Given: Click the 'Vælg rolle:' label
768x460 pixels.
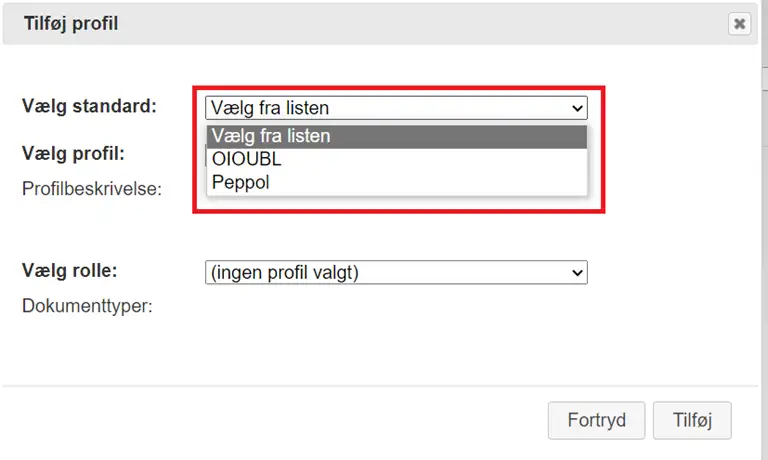Looking at the screenshot, I should coord(70,270).
